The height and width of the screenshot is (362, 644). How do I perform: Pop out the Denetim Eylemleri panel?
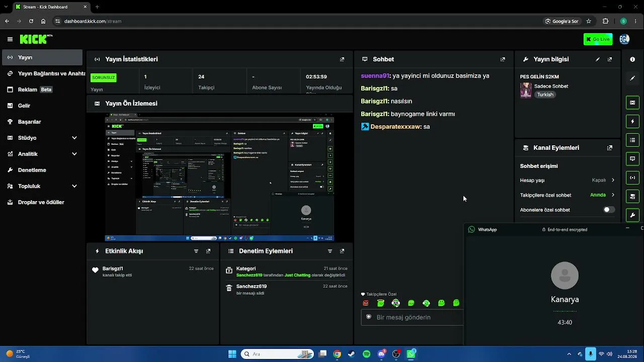pos(342,251)
